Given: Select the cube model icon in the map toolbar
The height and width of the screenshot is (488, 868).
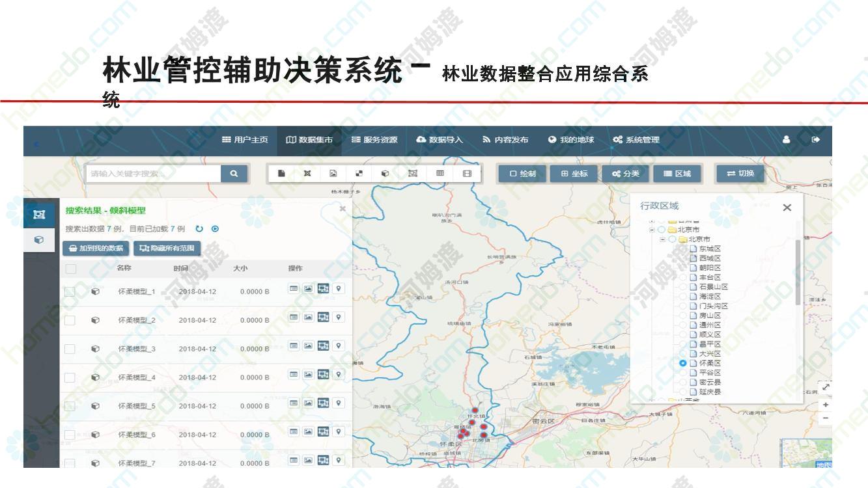Looking at the screenshot, I should click(385, 174).
